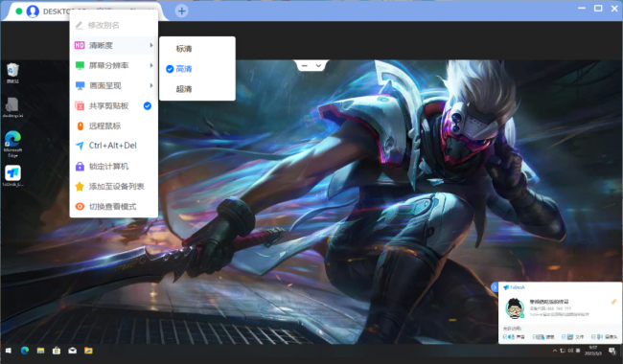Click the device code text in ToDesk panel
Viewport: 623px width, 364px height.
coord(550,308)
